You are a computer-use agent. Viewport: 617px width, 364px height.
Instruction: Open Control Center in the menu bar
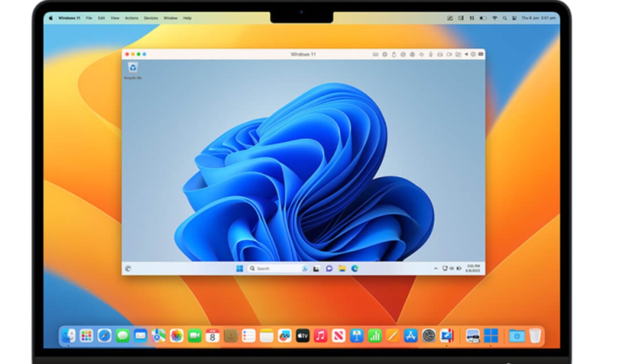tap(514, 18)
